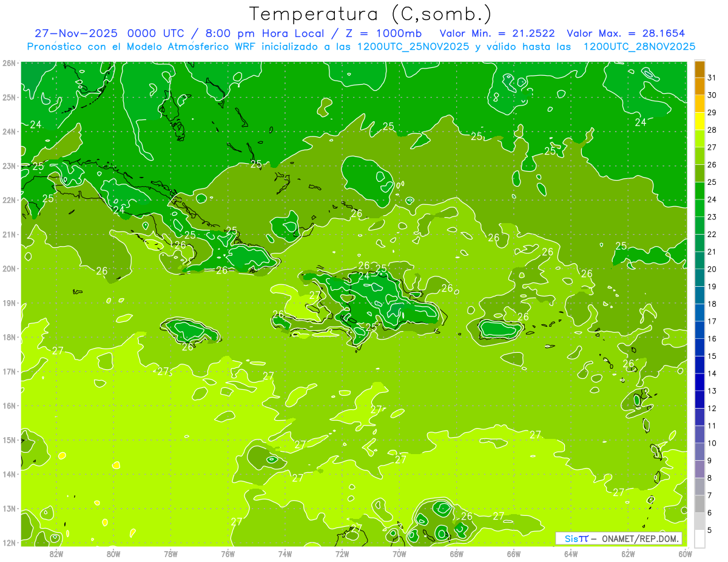Select the "27-Nov-2025 0000 UTC" date text
The width and height of the screenshot is (728, 562).
tap(111, 33)
